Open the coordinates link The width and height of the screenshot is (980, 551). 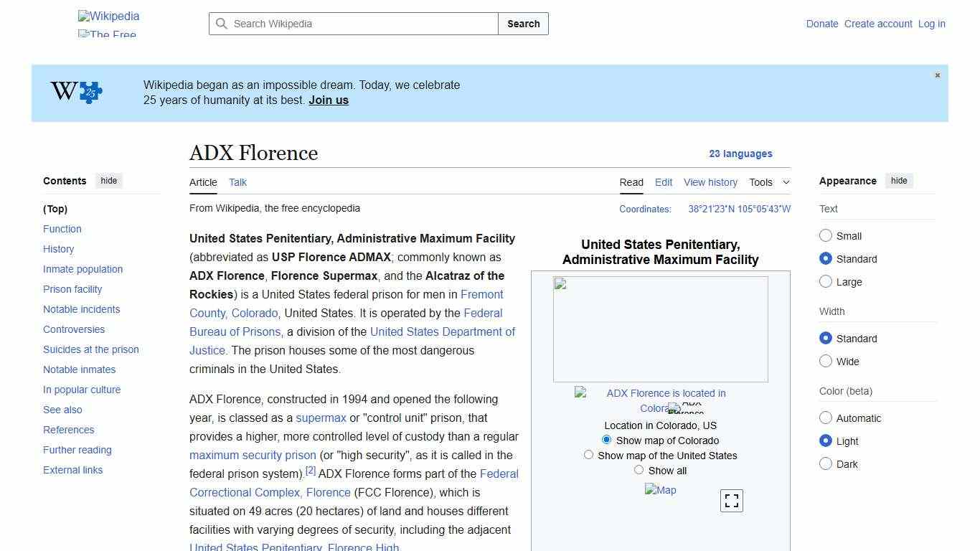pos(739,209)
